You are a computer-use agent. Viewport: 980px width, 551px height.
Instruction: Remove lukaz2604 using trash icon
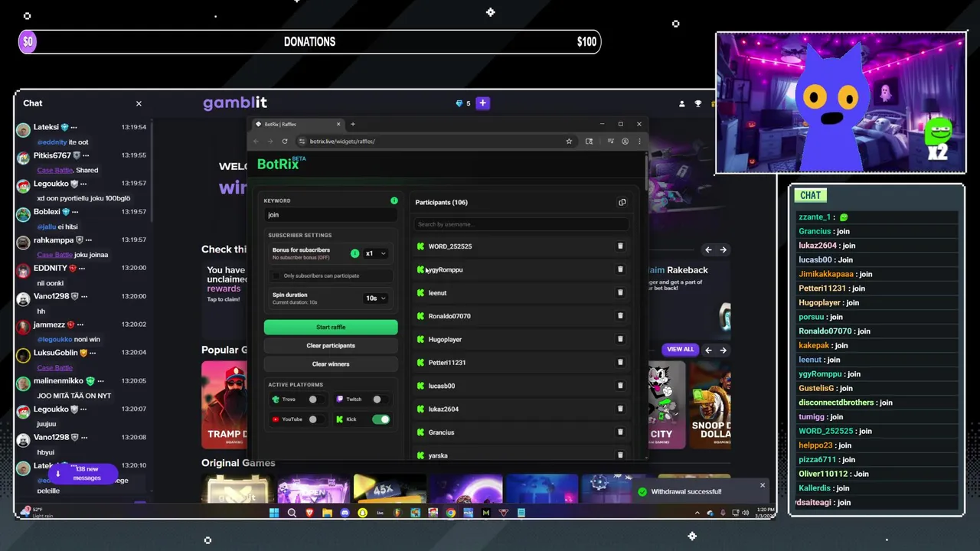(620, 409)
